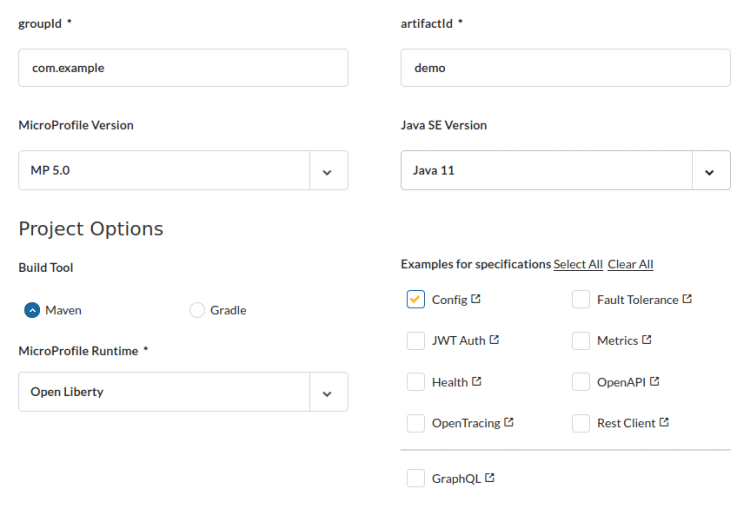Enable the Health checkbox
The image size is (750, 515).
pos(416,382)
